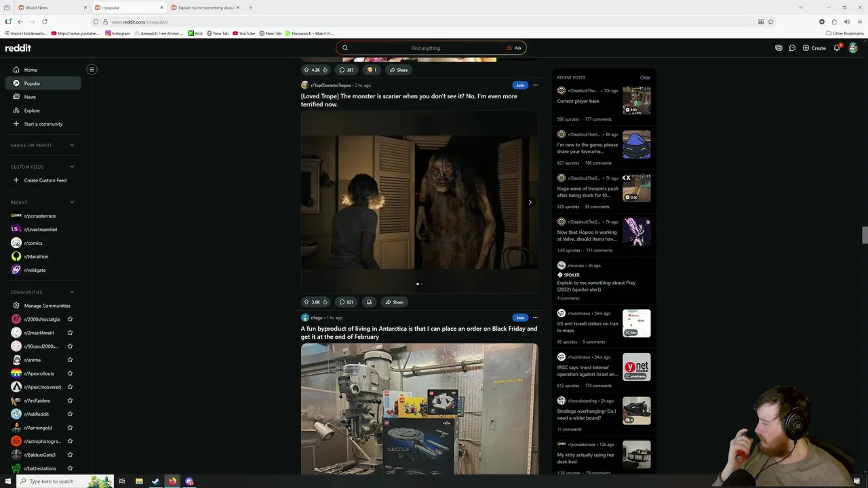Image resolution: width=868 pixels, height=488 pixels.
Task: Click Ask button in search bar
Action: (514, 48)
